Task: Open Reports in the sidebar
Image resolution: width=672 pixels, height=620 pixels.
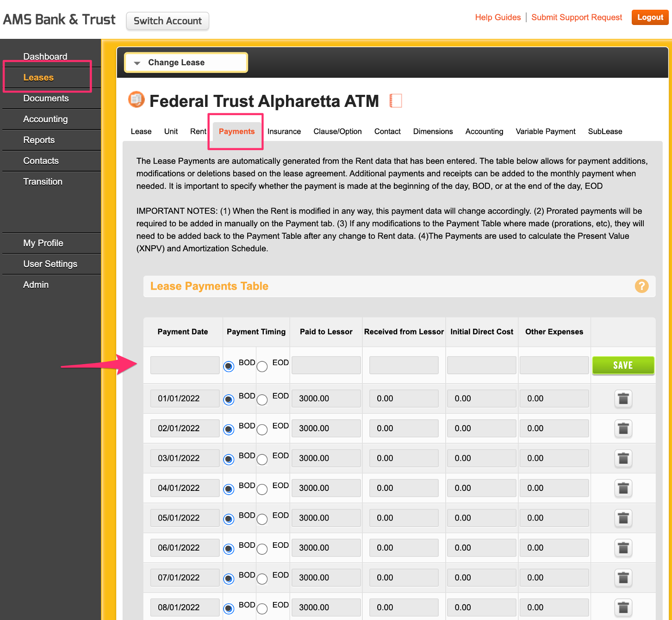Action: pos(39,140)
